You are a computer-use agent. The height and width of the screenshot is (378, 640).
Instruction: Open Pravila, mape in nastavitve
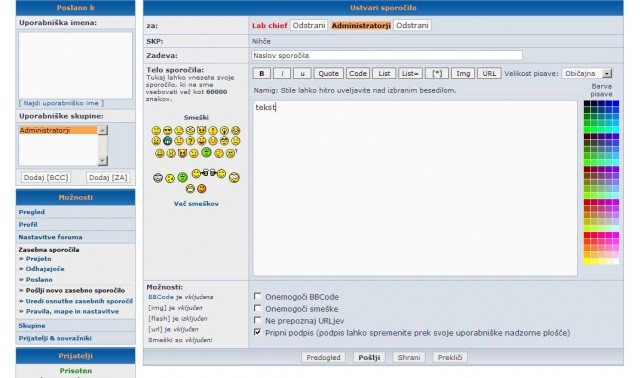click(72, 311)
